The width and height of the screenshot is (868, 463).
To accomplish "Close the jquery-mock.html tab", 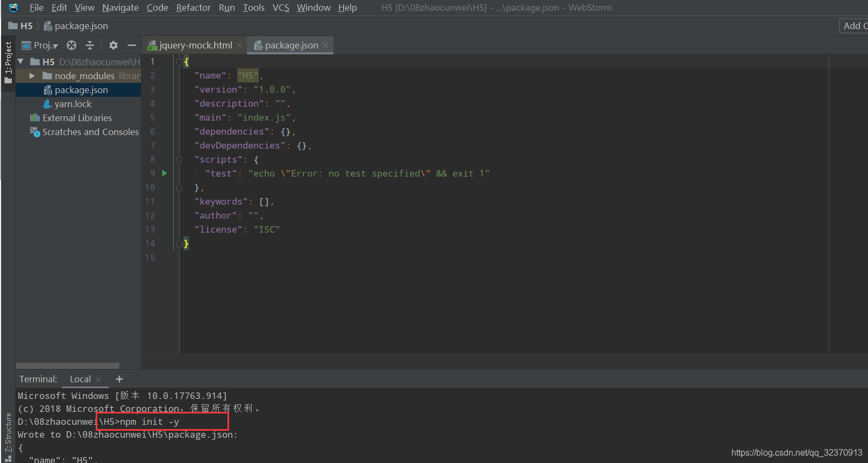I will click(x=239, y=45).
